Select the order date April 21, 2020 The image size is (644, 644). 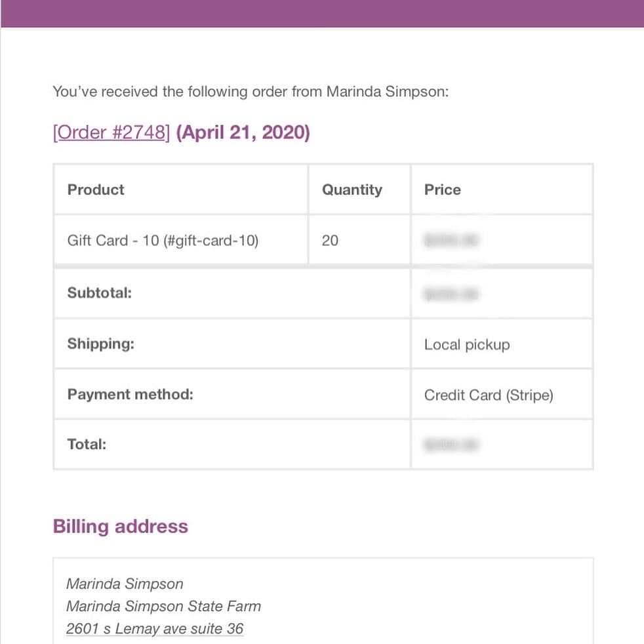pos(243,132)
